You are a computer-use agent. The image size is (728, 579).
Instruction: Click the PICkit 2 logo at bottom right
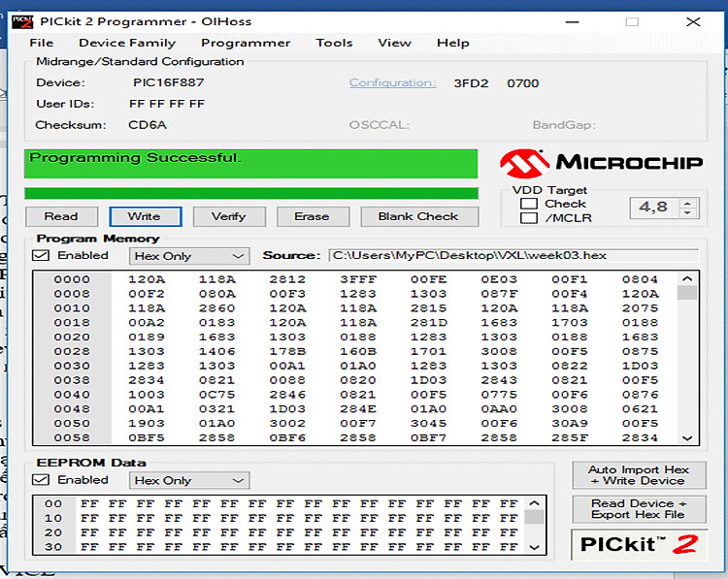coord(639,544)
